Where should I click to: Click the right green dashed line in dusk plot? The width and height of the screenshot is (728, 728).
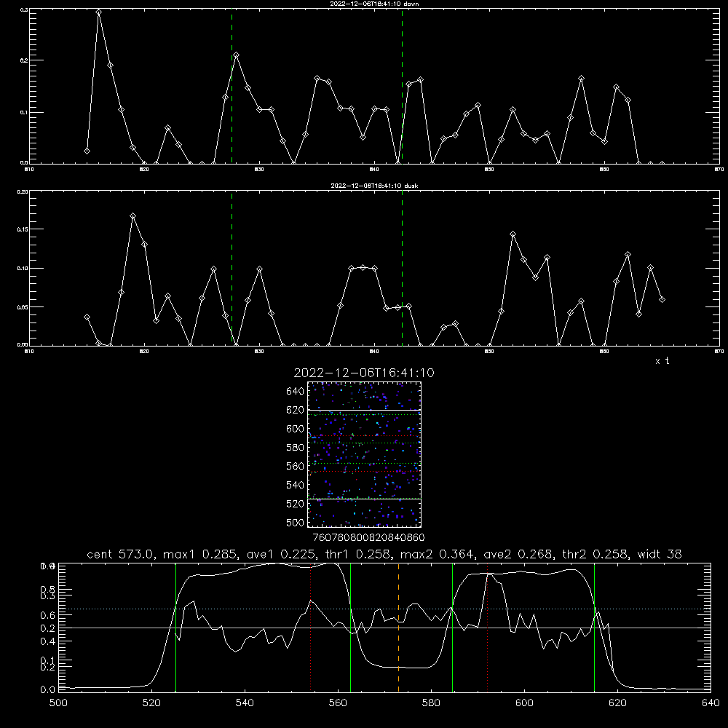click(402, 269)
